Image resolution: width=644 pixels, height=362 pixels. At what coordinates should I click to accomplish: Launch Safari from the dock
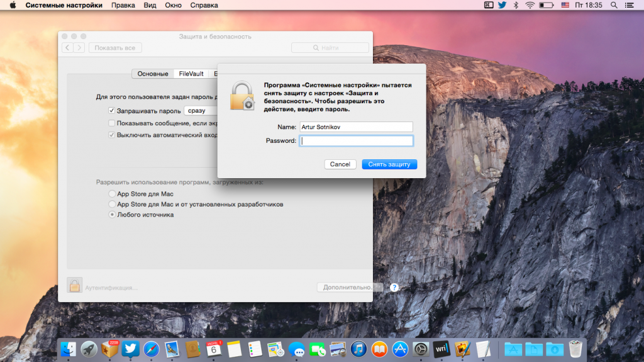(x=151, y=349)
